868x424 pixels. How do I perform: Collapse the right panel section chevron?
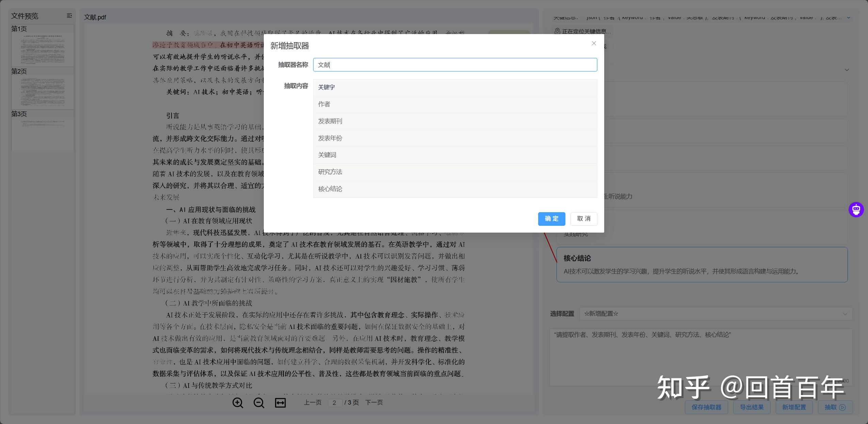tap(847, 70)
